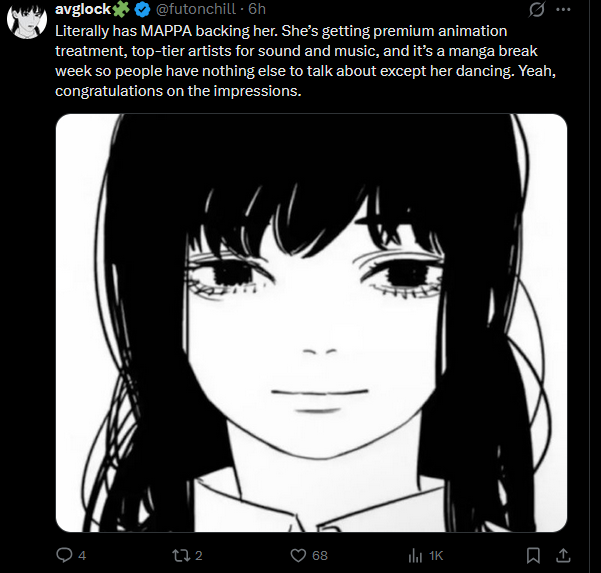The height and width of the screenshot is (573, 601).
Task: Like the post with heart icon
Action: click(x=298, y=555)
